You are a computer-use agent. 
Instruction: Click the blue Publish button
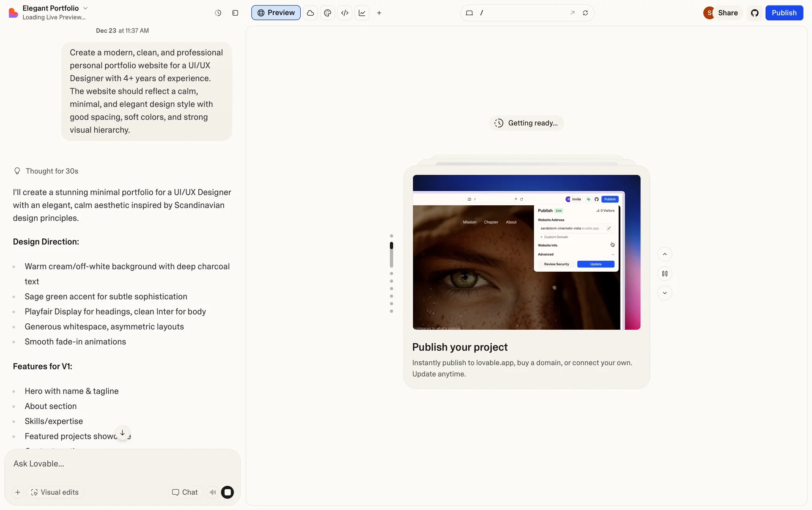coord(784,13)
